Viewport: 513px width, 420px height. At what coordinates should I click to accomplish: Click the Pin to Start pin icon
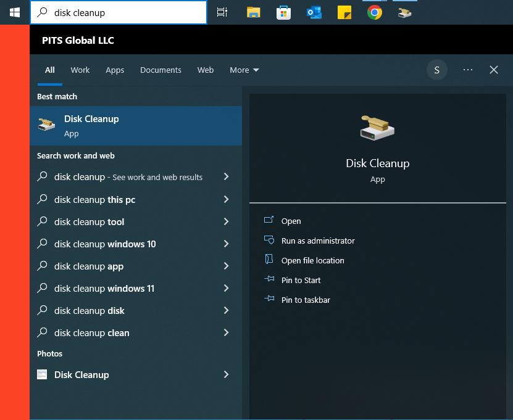click(269, 279)
